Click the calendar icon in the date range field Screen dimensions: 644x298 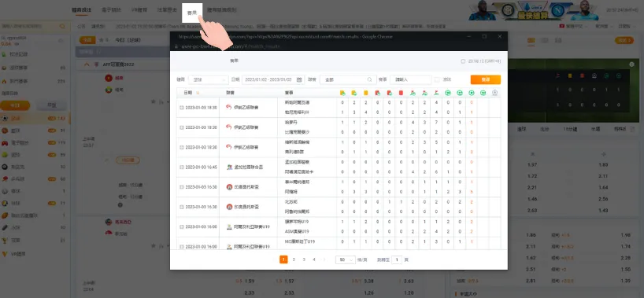pyautogui.click(x=299, y=79)
